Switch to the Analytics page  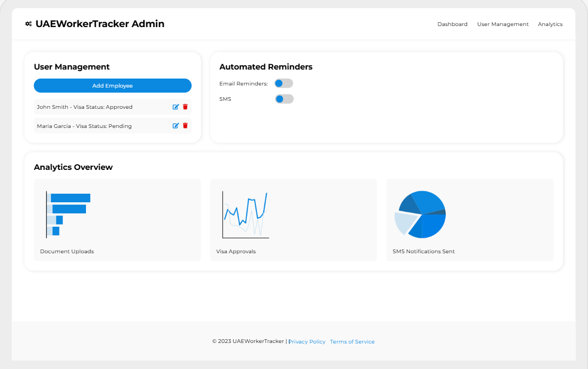[x=550, y=24]
